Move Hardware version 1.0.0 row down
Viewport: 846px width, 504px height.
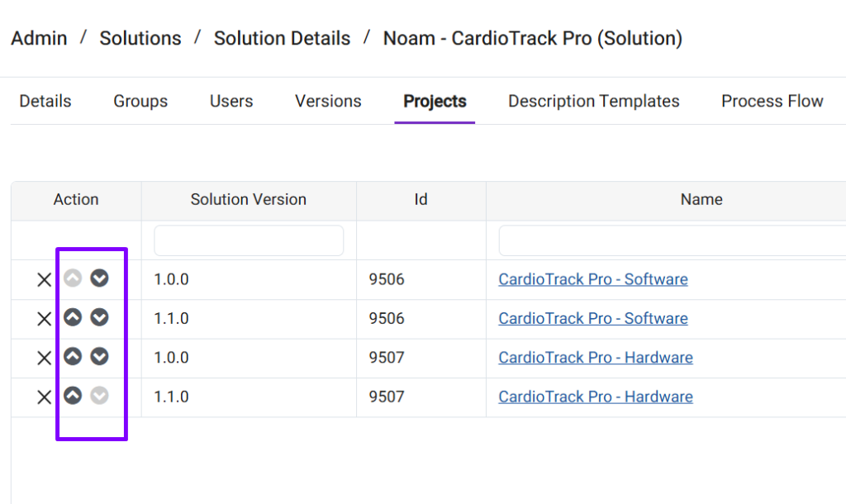99,356
